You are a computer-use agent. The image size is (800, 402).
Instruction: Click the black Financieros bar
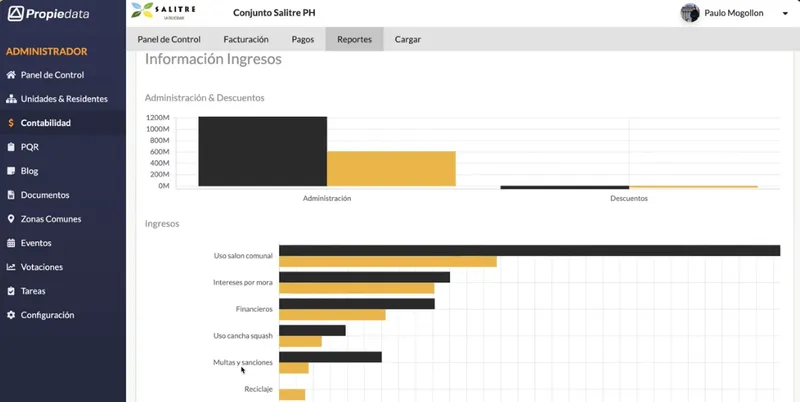[x=357, y=304]
